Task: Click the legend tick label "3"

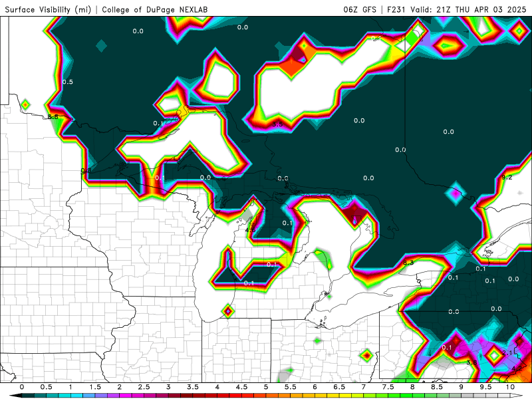Action: pos(168,387)
